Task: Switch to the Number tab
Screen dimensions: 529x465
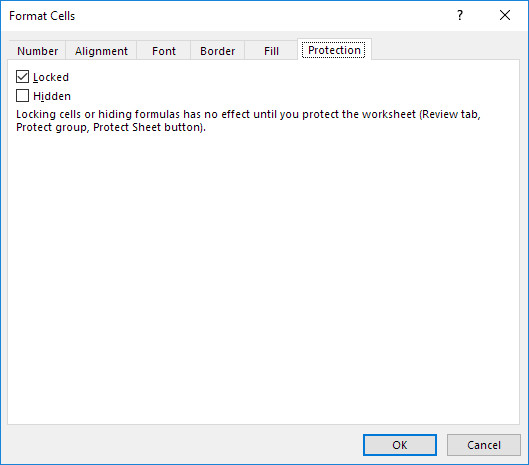Action: (37, 51)
